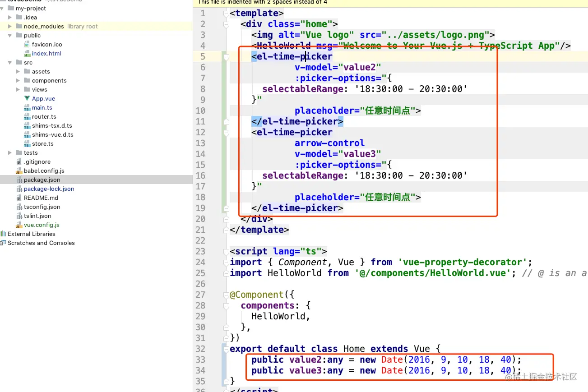Click the my-project folder icon
This screenshot has width=588, height=392.
[x=11, y=9]
